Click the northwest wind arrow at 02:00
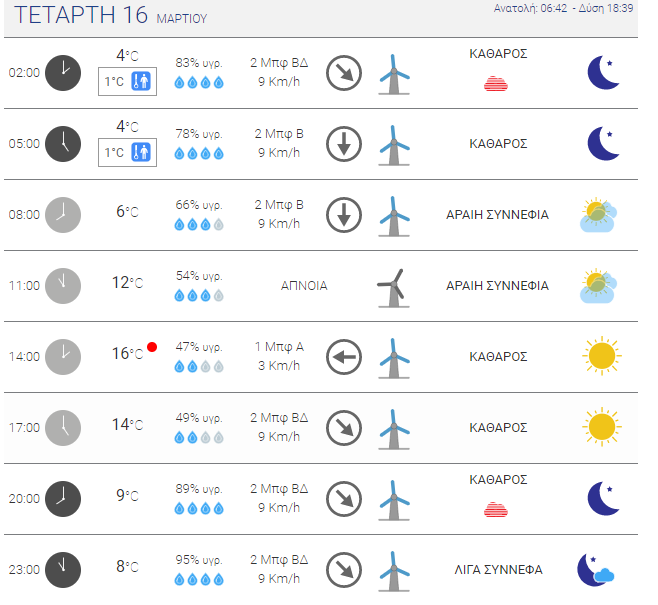 (344, 73)
